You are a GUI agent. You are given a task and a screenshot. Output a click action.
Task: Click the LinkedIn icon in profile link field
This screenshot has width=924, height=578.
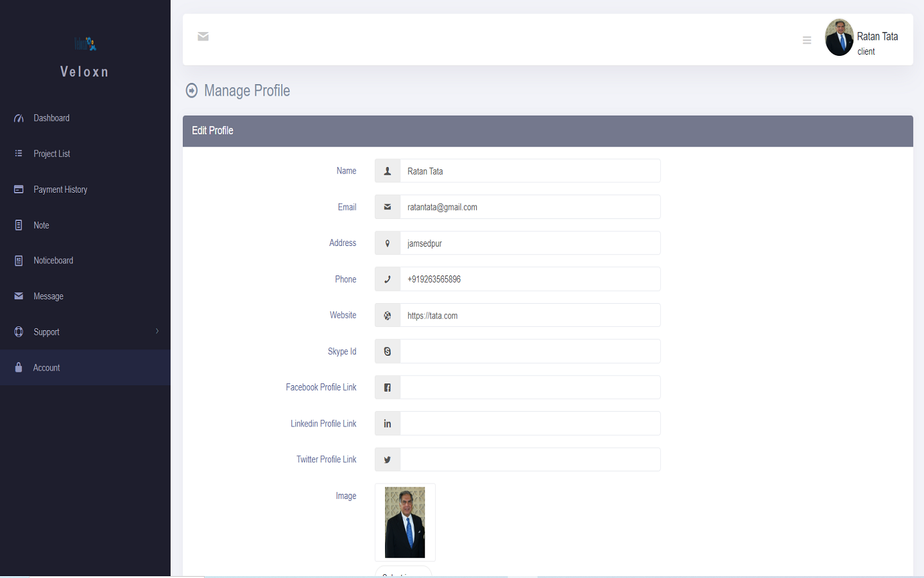(x=387, y=423)
